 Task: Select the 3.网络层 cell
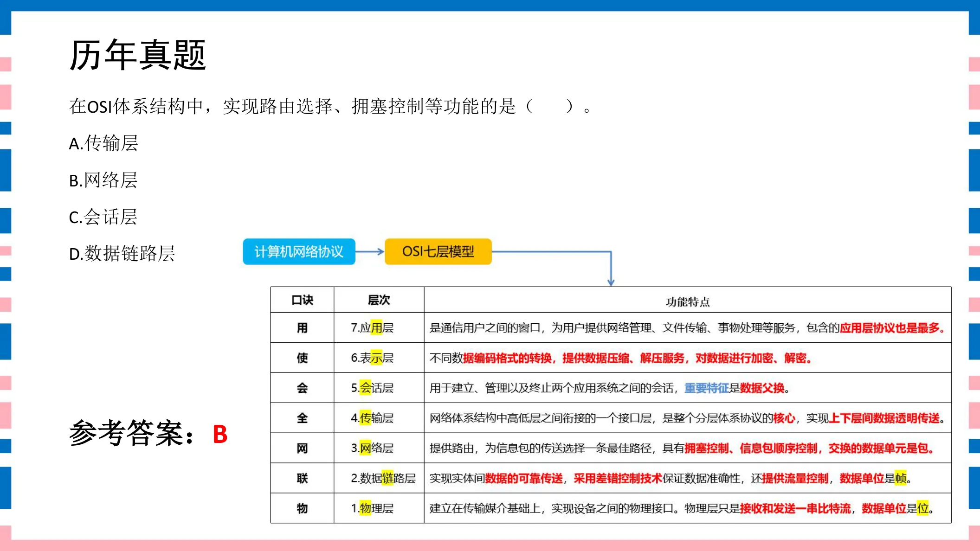point(379,448)
